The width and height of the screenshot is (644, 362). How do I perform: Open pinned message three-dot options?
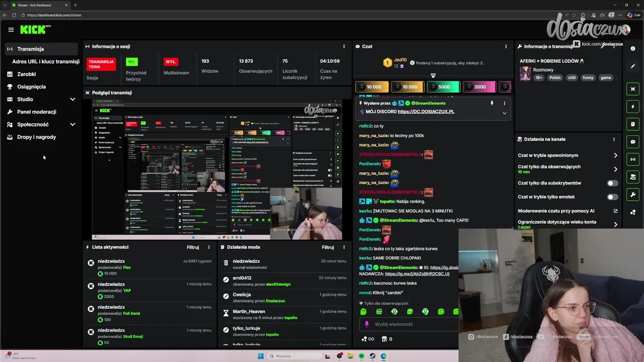click(504, 103)
